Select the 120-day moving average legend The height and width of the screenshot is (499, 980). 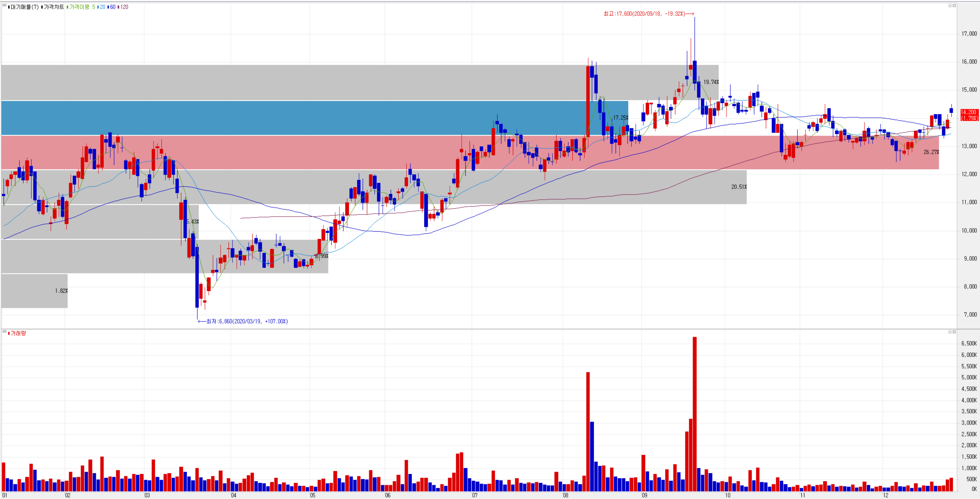click(124, 7)
